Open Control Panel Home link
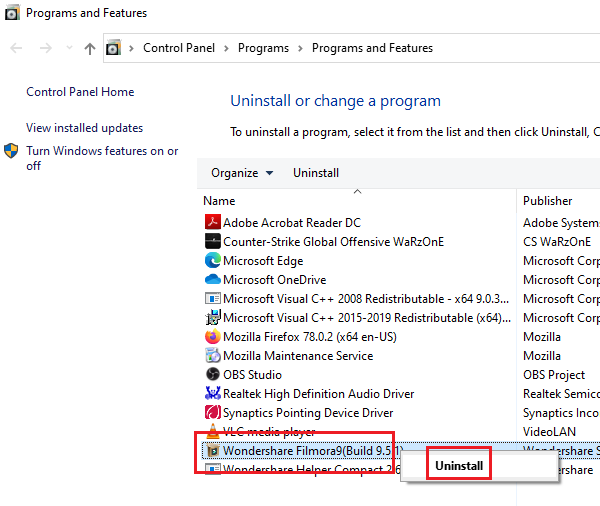 (x=80, y=92)
